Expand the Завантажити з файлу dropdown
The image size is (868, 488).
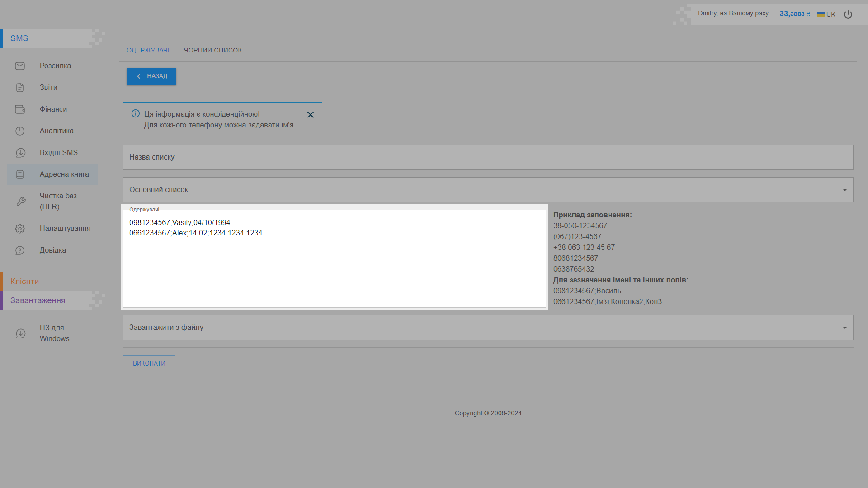click(x=844, y=328)
